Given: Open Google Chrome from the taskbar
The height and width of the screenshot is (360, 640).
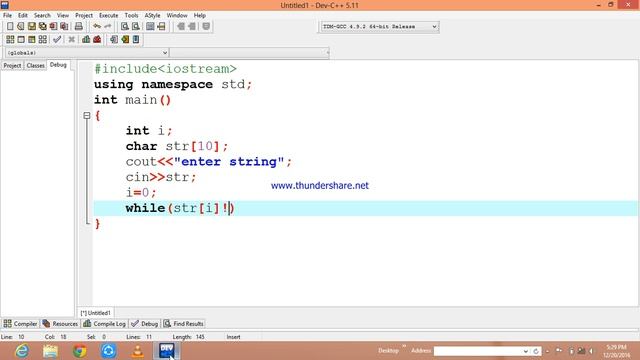Looking at the screenshot, I should (80, 351).
